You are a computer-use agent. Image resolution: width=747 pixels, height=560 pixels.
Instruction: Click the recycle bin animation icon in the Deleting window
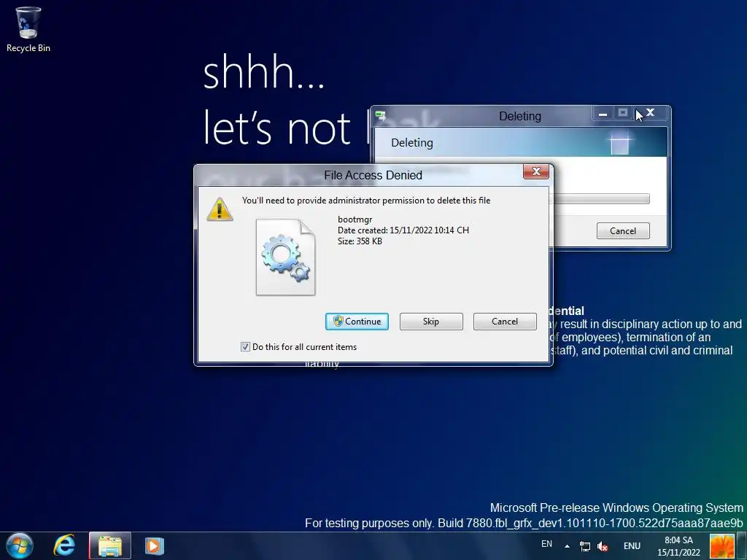coord(620,144)
